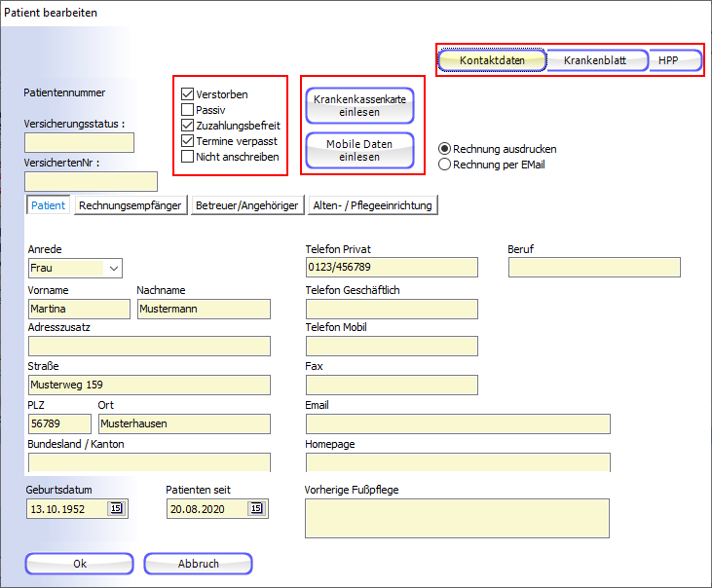
Task: Cancel editing with the Abbruch button
Action: point(198,564)
